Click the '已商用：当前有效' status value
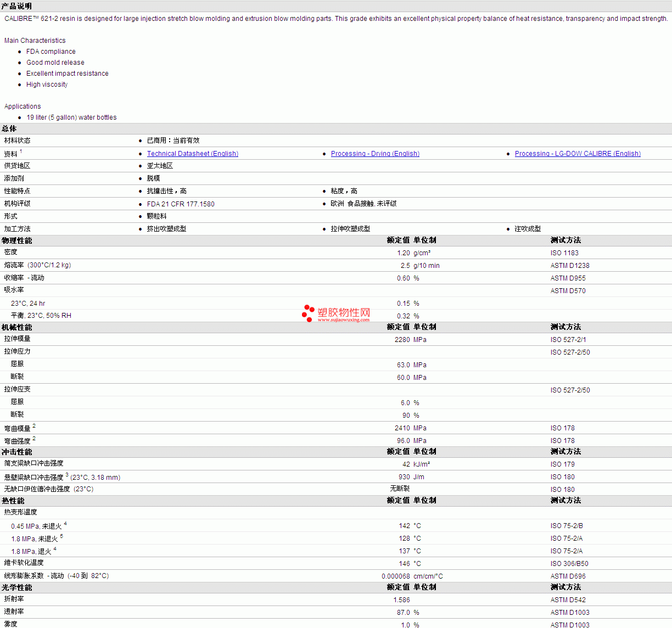The image size is (672, 628). click(x=173, y=141)
